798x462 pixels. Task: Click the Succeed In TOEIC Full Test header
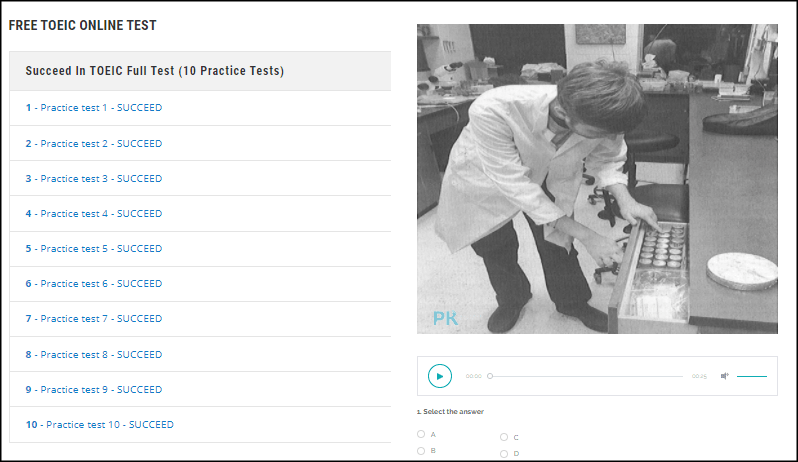pos(155,71)
